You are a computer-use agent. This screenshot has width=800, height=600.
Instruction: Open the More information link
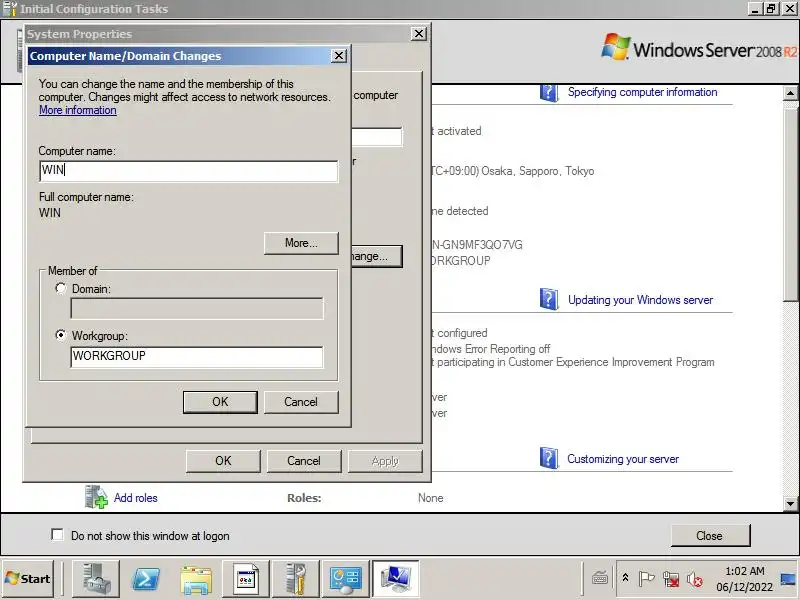tap(78, 110)
